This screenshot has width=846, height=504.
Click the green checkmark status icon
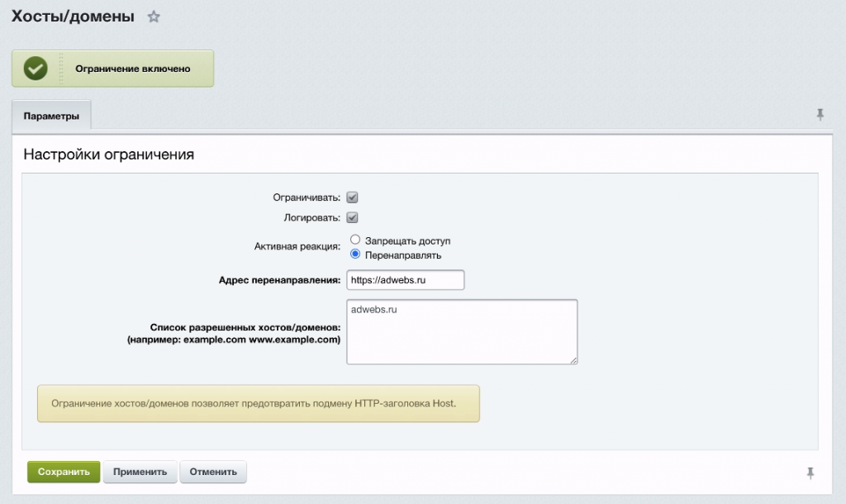[x=36, y=69]
